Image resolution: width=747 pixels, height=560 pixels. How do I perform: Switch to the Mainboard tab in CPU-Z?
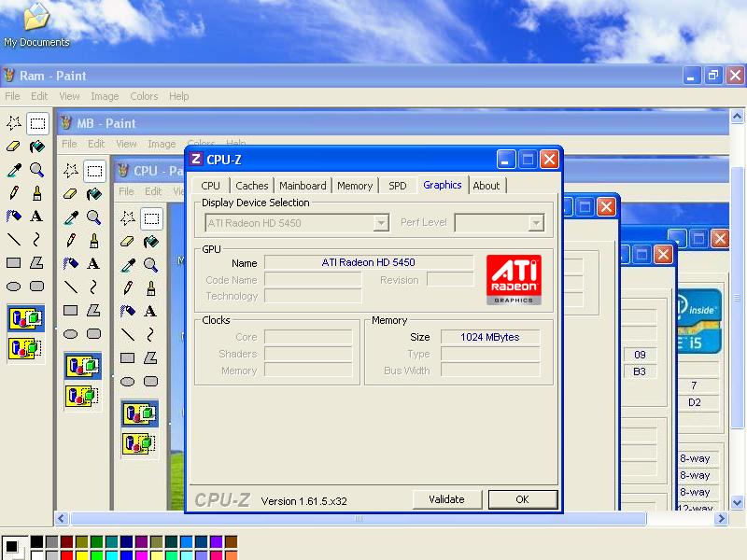coord(303,186)
